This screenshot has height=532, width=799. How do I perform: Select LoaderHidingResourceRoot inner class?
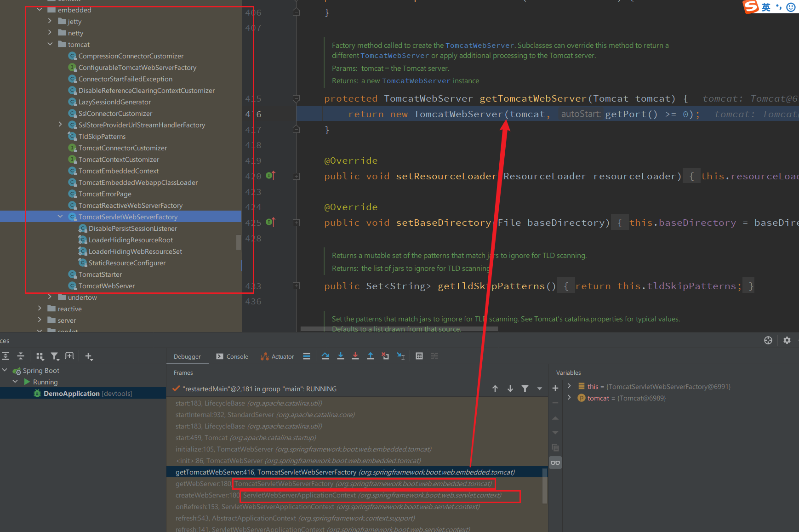pyautogui.click(x=131, y=240)
